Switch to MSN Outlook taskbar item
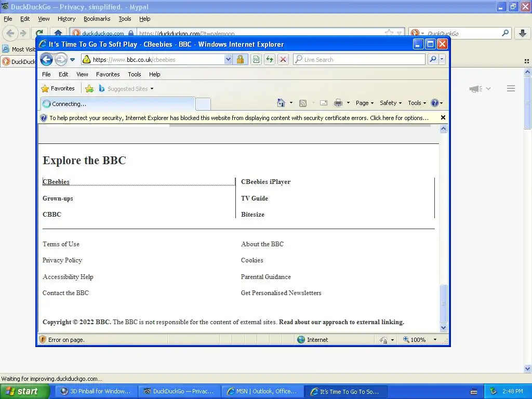Screen dimensions: 532x399 262,391
